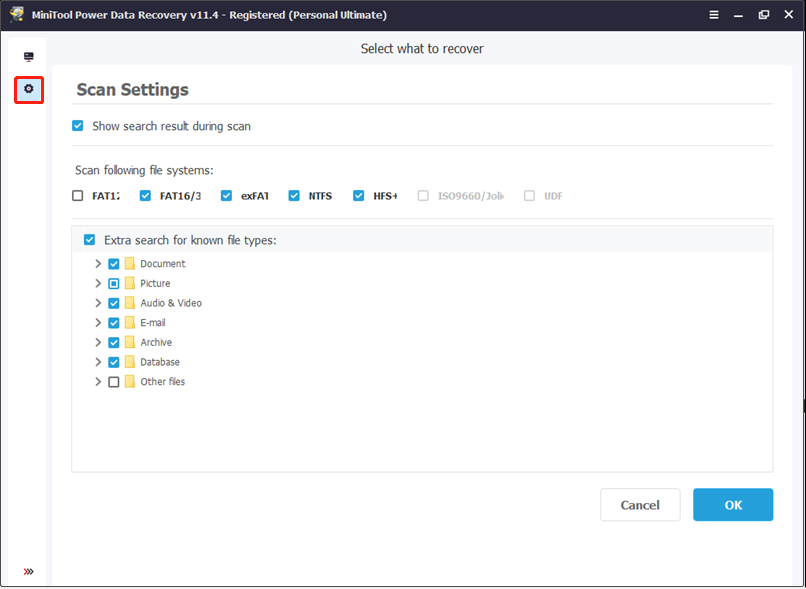806x589 pixels.
Task: Click the Scan Settings heading
Action: 133,89
